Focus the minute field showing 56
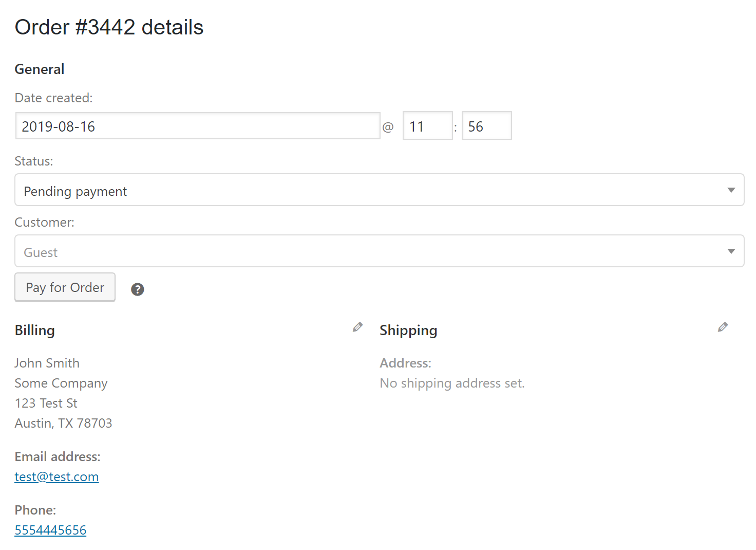This screenshot has height=550, width=756. pyautogui.click(x=486, y=126)
